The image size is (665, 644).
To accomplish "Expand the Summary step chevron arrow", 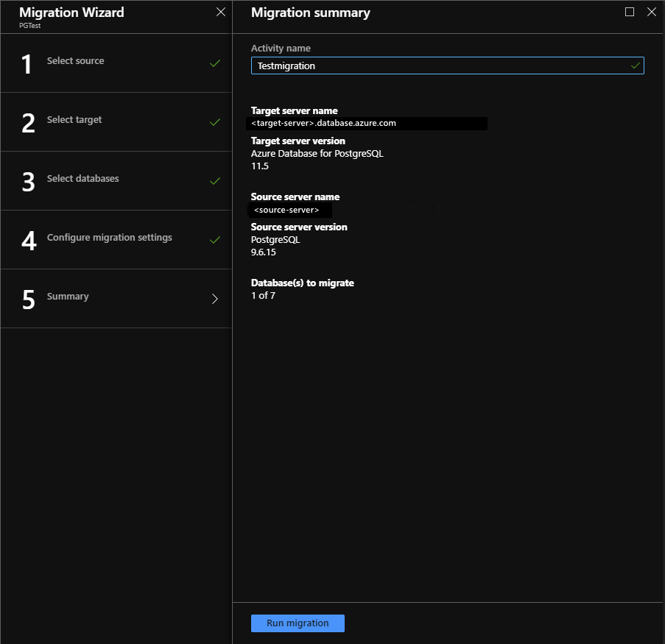I will tap(215, 299).
